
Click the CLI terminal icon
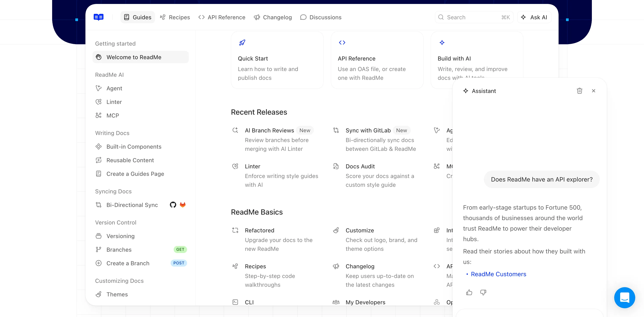(x=235, y=302)
